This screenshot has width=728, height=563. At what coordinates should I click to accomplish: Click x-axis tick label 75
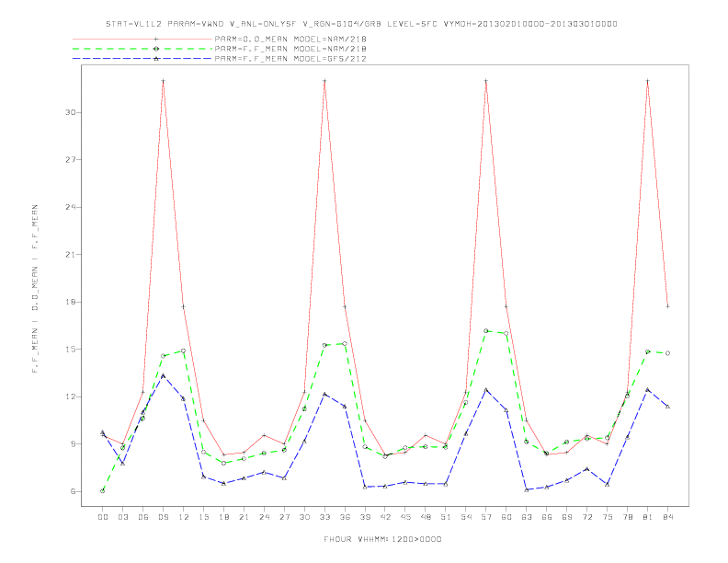(608, 517)
